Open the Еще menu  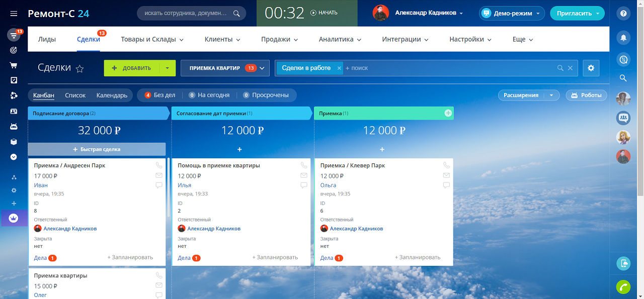click(522, 39)
